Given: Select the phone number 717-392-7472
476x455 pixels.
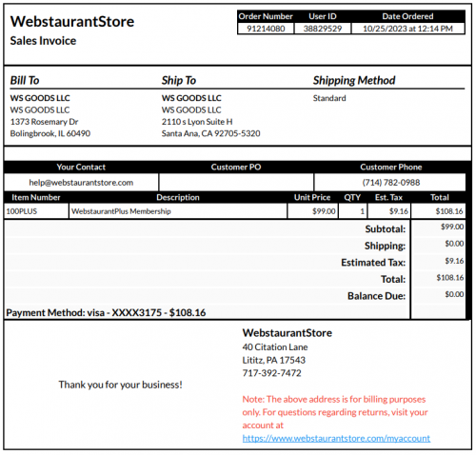Looking at the screenshot, I should tap(271, 373).
